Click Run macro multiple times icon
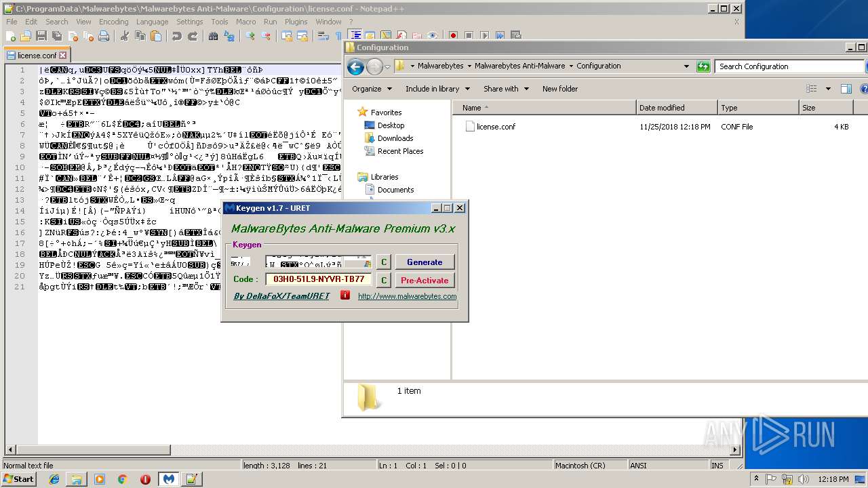The height and width of the screenshot is (488, 868). point(500,36)
